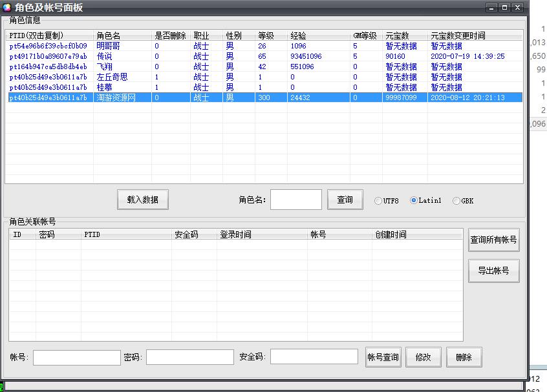Screen dimensions: 547x392
Task: Select the UTF8 encoding radio button
Action: click(378, 201)
